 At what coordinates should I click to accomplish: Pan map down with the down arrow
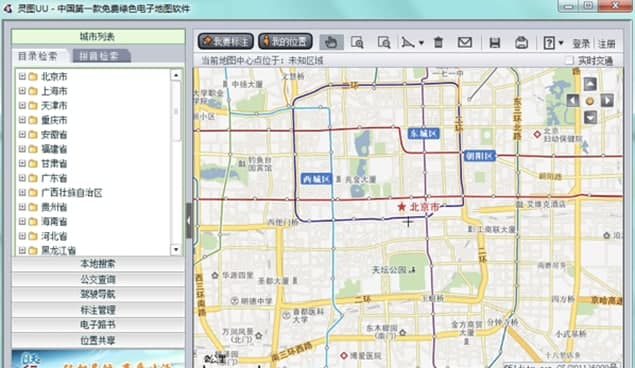click(x=590, y=117)
